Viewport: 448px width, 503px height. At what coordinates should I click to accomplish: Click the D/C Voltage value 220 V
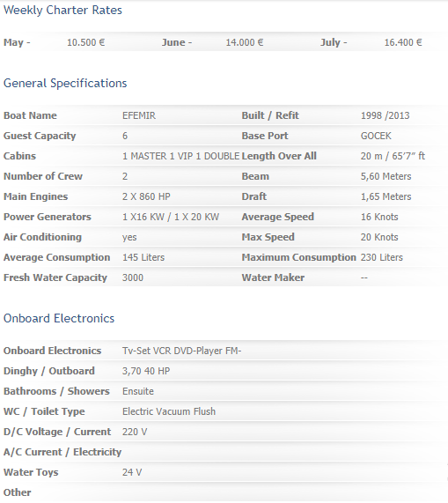pyautogui.click(x=135, y=432)
